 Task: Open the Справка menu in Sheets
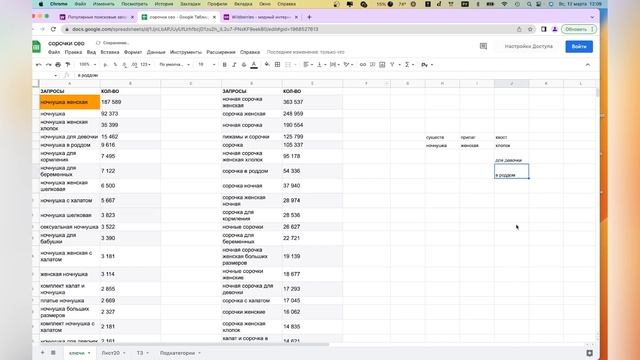point(250,52)
